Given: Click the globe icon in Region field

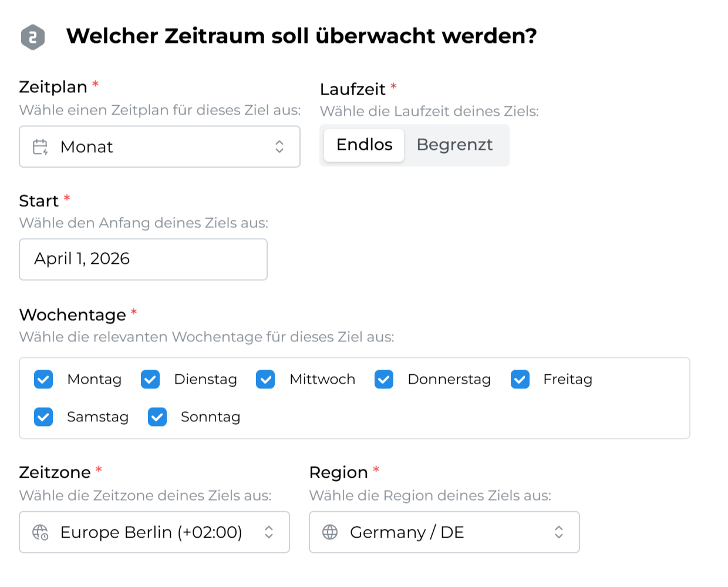Looking at the screenshot, I should pyautogui.click(x=330, y=532).
